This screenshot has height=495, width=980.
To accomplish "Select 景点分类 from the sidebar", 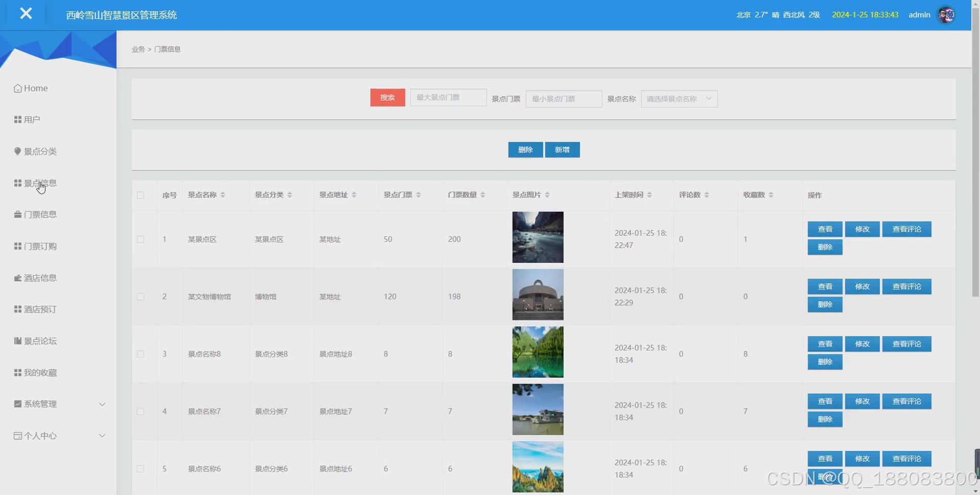I will (40, 151).
